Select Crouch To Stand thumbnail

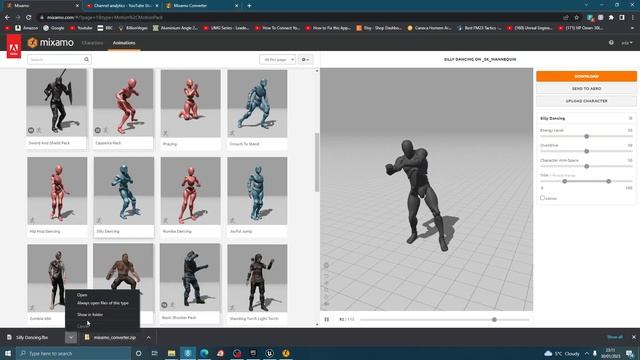(257, 103)
